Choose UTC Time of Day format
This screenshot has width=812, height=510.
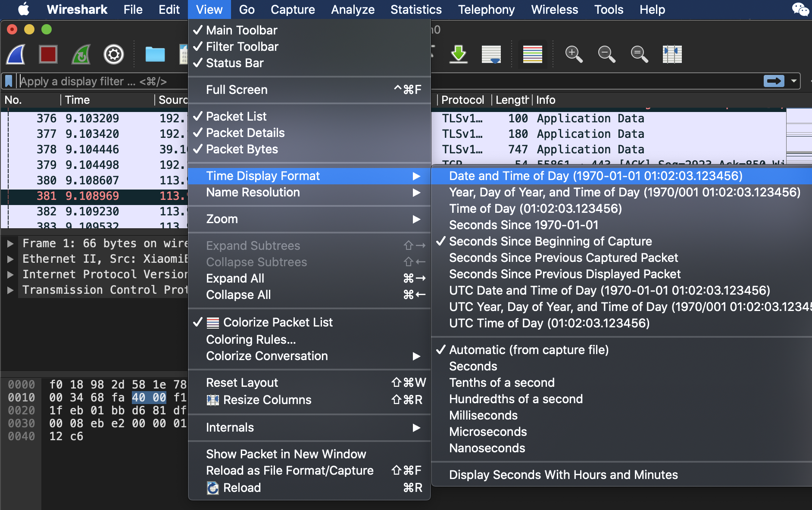pyautogui.click(x=621, y=323)
